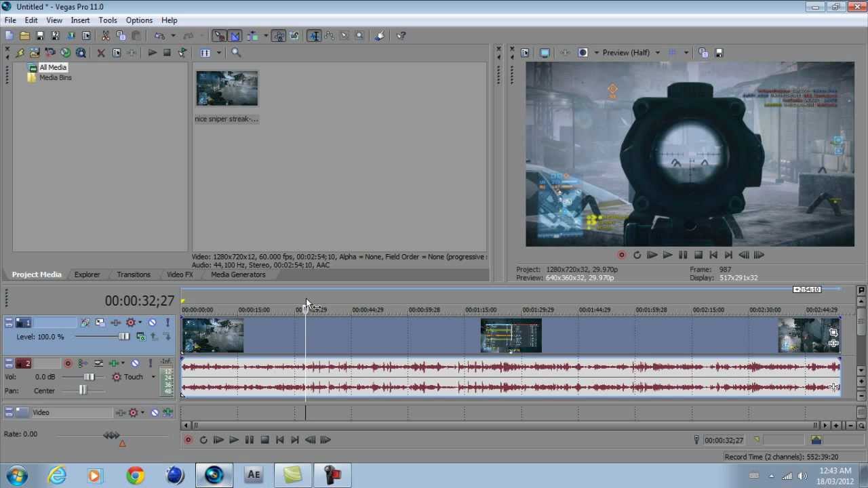
Task: Click the scissors Cut icon
Action: (106, 36)
